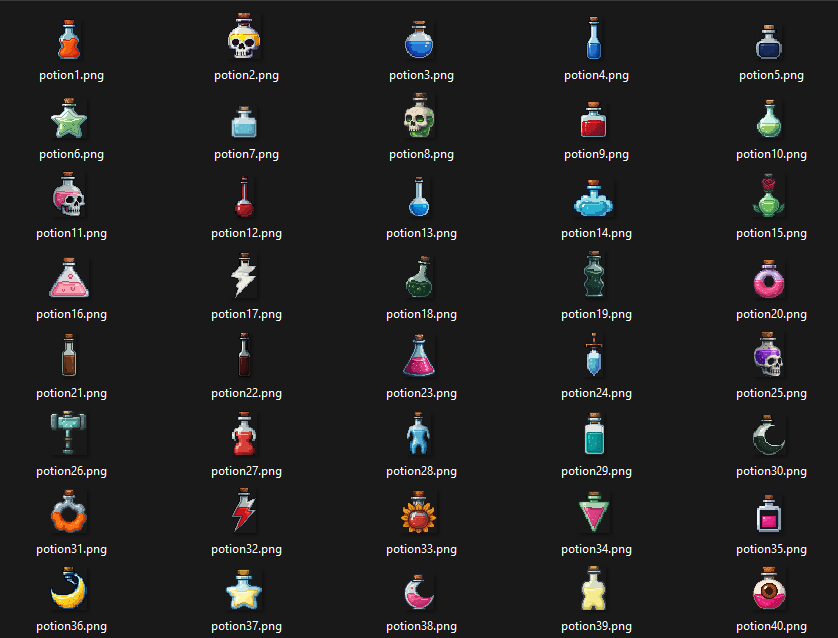
Task: Click the potion5.png file name
Action: pos(771,75)
